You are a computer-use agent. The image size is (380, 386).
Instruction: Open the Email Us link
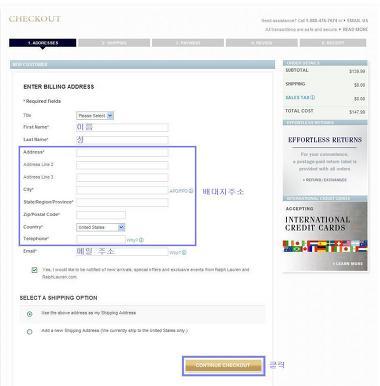(x=357, y=21)
